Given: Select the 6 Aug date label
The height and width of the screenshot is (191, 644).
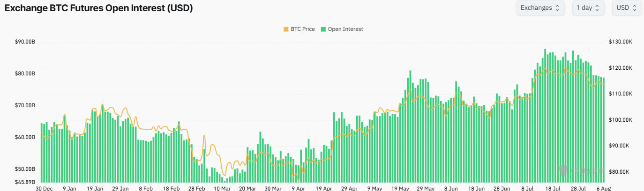Looking at the screenshot, I should [x=597, y=188].
